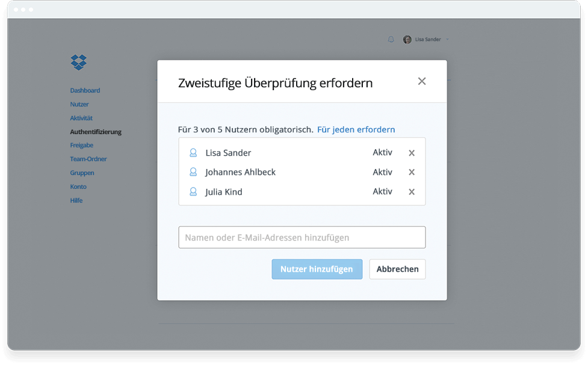Open the account dropdown next to Lisa Sander
Viewport: 588px width, 365px height.
(x=449, y=39)
